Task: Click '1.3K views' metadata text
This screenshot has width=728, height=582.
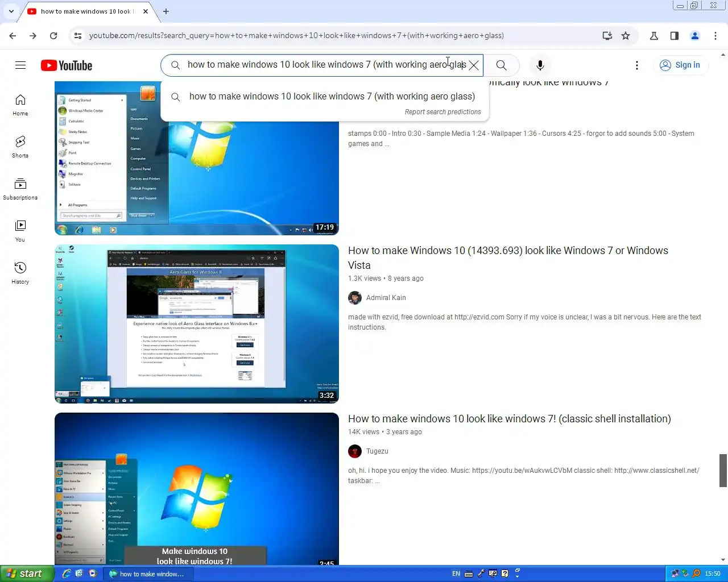Action: pyautogui.click(x=365, y=278)
